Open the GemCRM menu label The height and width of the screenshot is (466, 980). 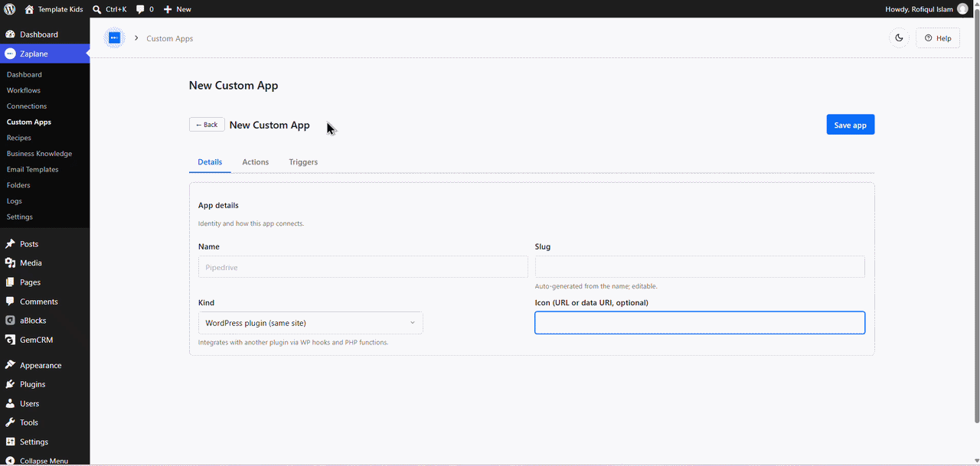(36, 340)
